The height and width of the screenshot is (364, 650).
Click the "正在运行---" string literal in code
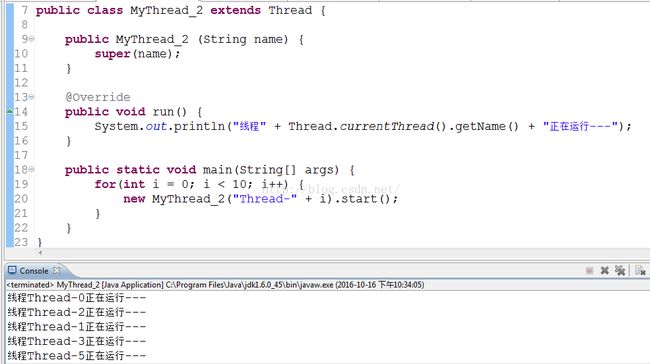[x=580, y=126]
